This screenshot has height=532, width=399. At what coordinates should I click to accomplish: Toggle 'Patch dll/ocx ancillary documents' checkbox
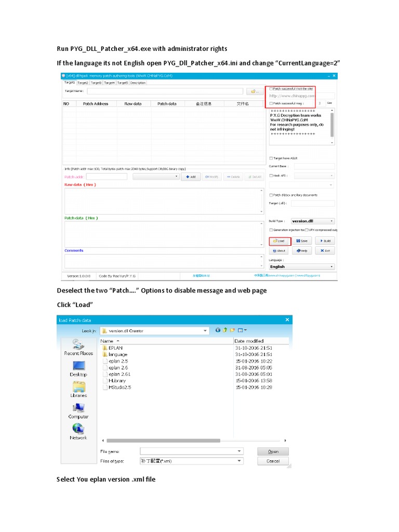(271, 195)
